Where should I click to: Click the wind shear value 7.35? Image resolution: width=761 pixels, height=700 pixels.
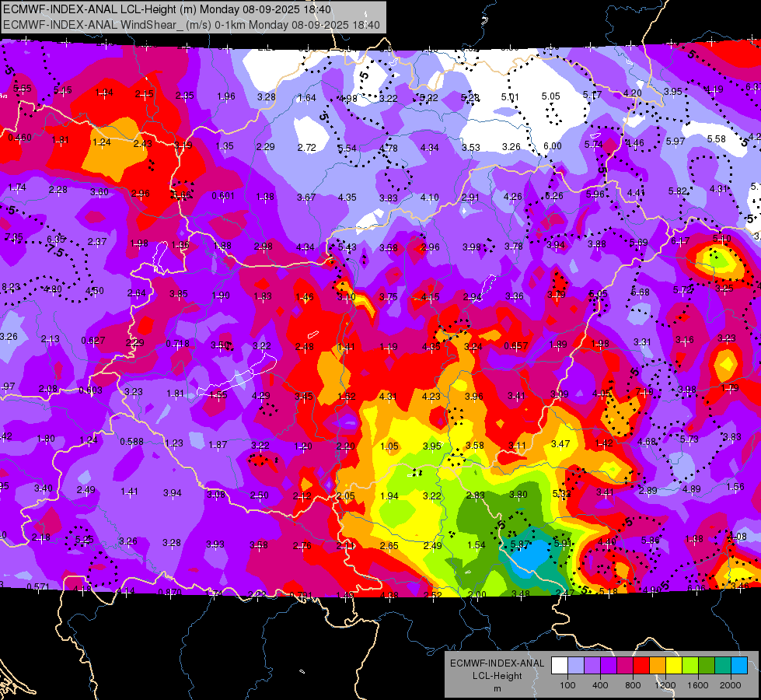pyautogui.click(x=13, y=237)
